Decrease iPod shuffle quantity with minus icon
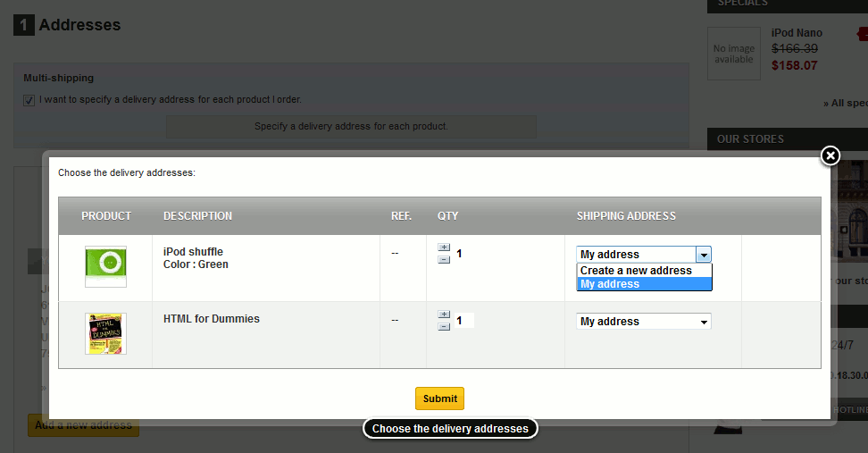868x453 pixels. pos(444,259)
